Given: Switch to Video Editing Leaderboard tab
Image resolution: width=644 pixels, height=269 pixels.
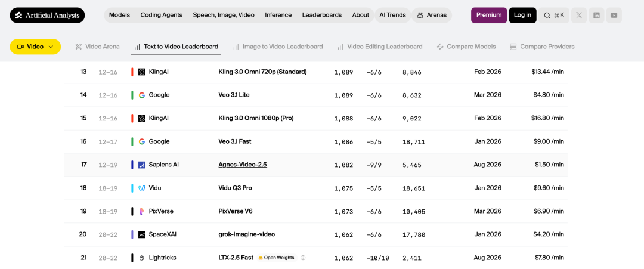Looking at the screenshot, I should tap(380, 47).
